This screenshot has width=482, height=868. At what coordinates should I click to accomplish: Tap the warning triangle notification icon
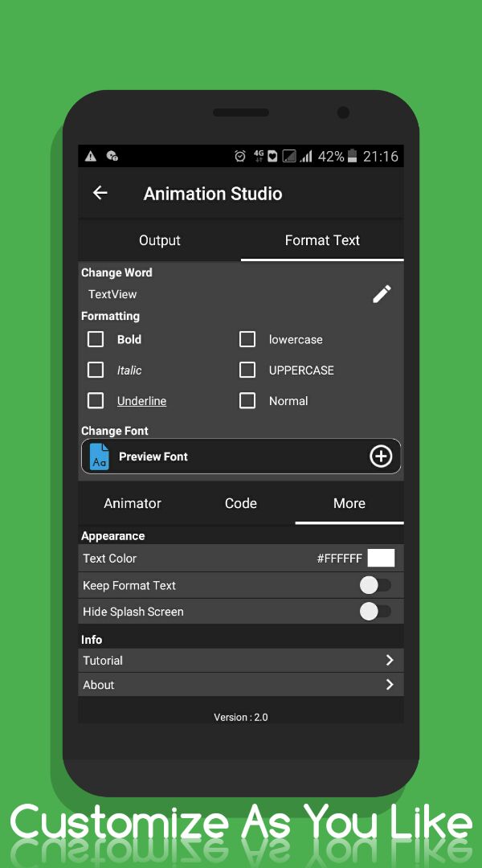coord(91,157)
